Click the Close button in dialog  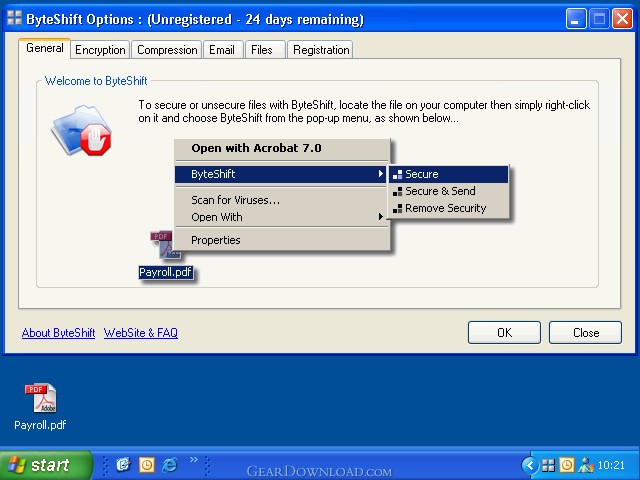(x=586, y=333)
